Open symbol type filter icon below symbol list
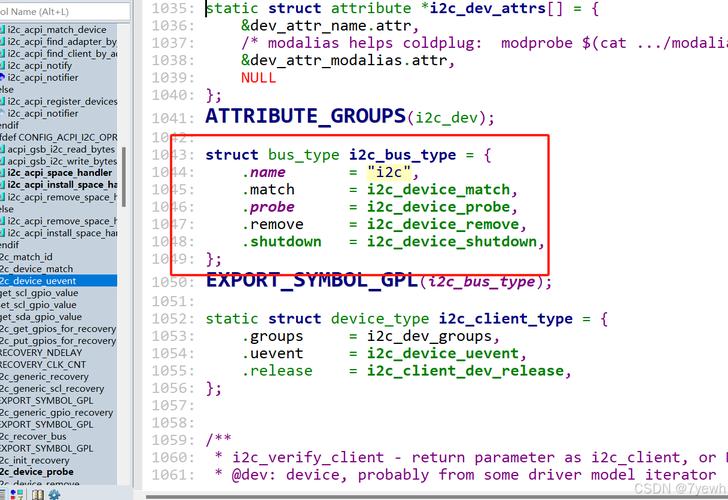This screenshot has height=500, width=728. [16, 494]
